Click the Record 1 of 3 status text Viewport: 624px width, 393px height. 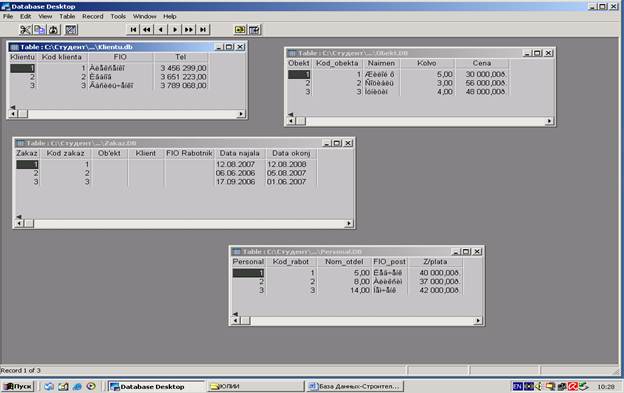click(20, 370)
